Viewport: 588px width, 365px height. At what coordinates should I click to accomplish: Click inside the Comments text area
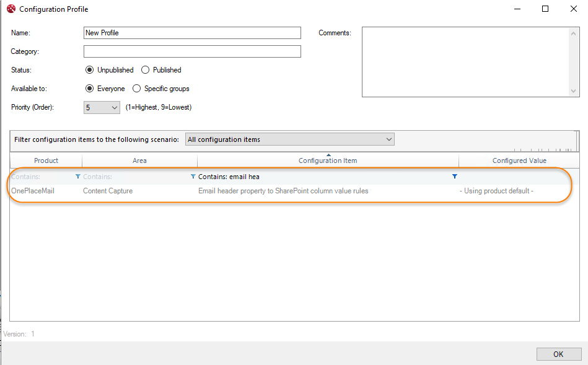(465, 61)
